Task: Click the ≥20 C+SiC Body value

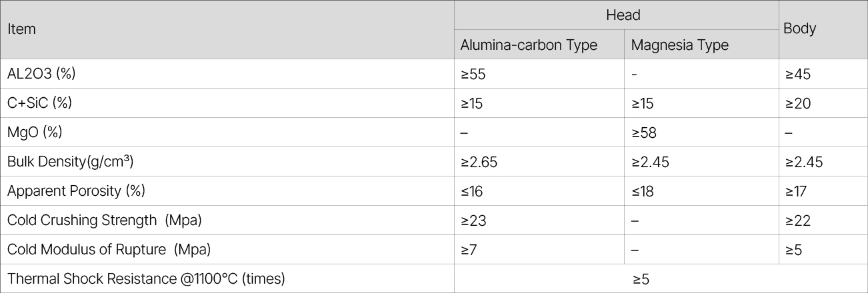Action: (798, 103)
